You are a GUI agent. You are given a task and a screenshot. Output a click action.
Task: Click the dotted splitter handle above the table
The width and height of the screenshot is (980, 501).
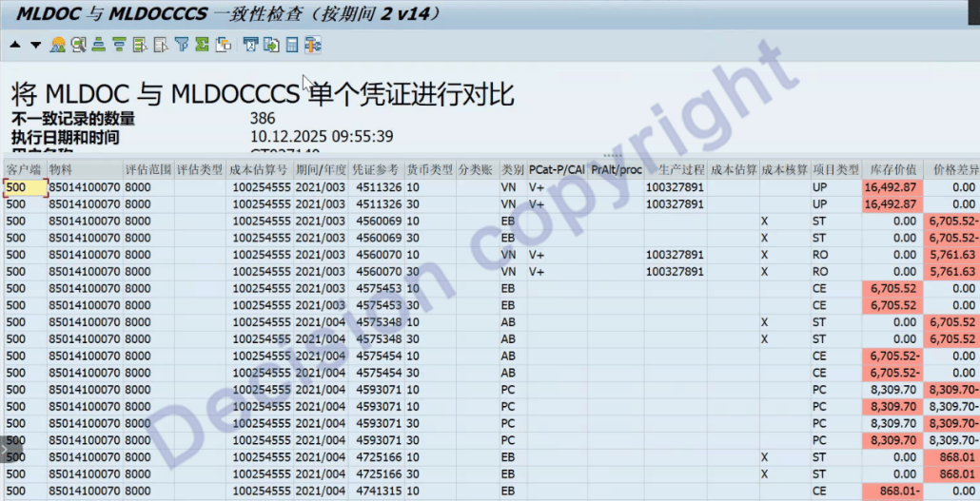coord(612,155)
